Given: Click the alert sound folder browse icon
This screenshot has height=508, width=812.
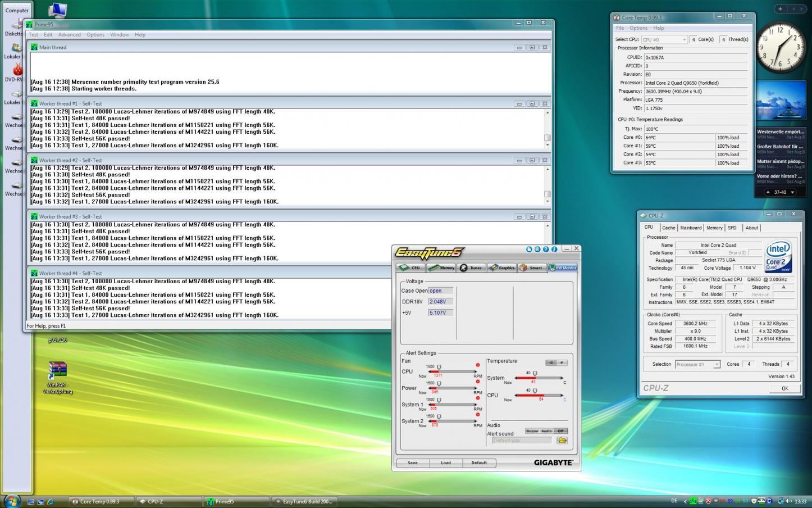Looking at the screenshot, I should click(562, 441).
